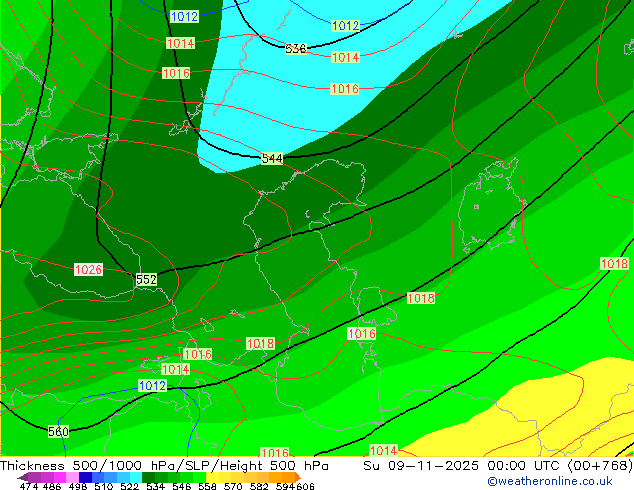Click the legend value 558
Image resolution: width=634 pixels, height=490 pixels.
(207, 486)
